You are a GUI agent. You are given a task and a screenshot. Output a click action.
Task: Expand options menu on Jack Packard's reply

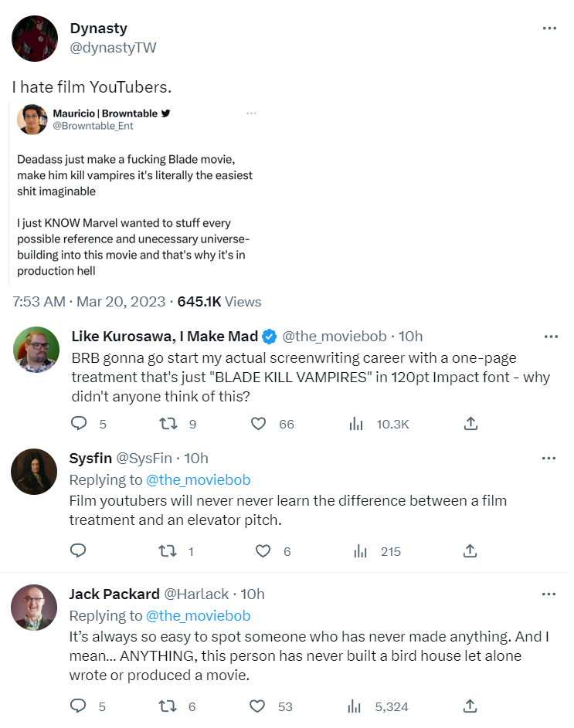(549, 594)
